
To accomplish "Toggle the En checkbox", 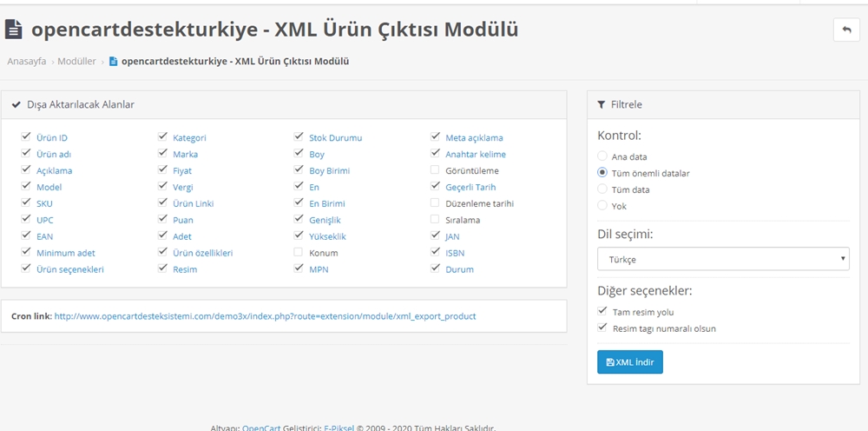I will pos(299,186).
